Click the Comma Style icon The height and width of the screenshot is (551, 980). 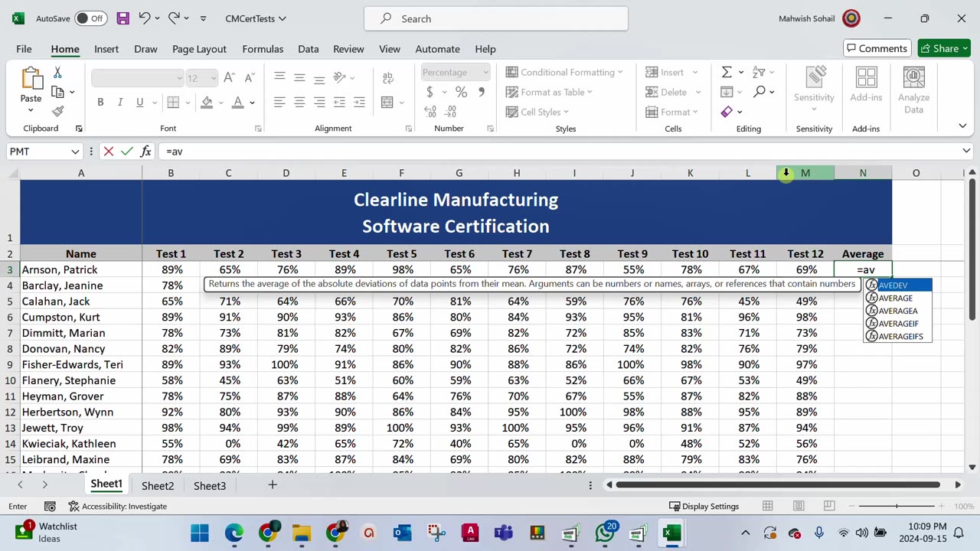pyautogui.click(x=482, y=92)
